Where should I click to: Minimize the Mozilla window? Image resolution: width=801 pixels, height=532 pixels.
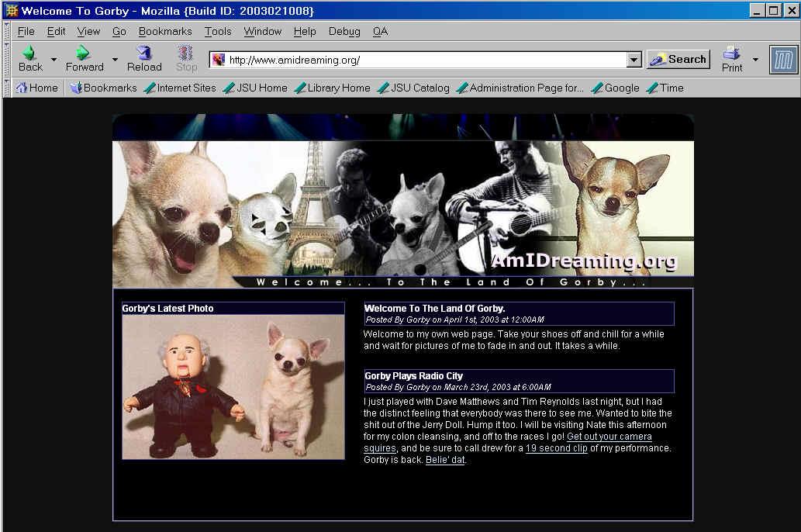757,10
